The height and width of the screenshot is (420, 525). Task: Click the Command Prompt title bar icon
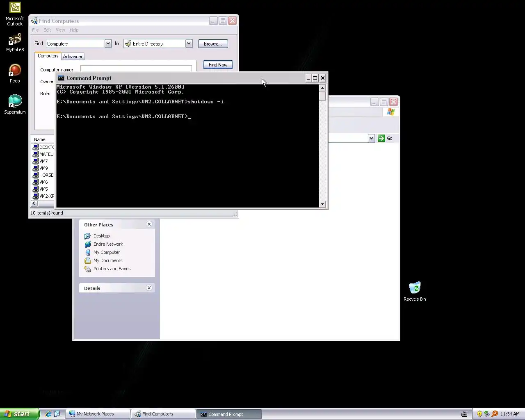tap(61, 78)
